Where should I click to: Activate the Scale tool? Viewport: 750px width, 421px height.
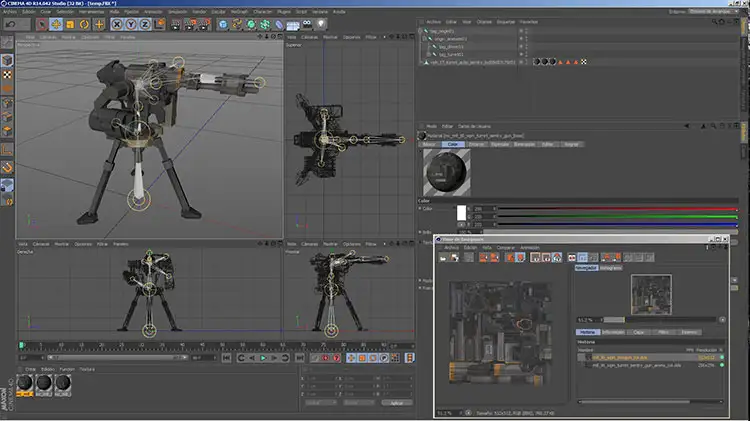click(70, 24)
